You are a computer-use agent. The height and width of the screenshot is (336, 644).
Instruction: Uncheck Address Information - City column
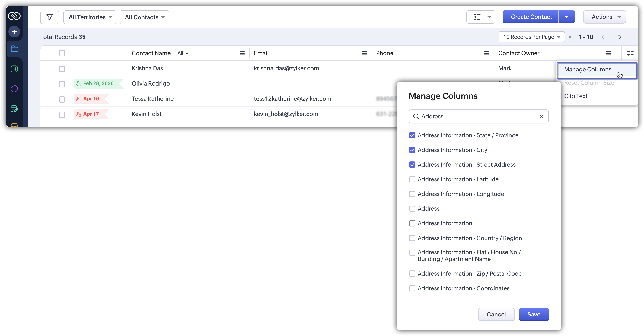[412, 150]
